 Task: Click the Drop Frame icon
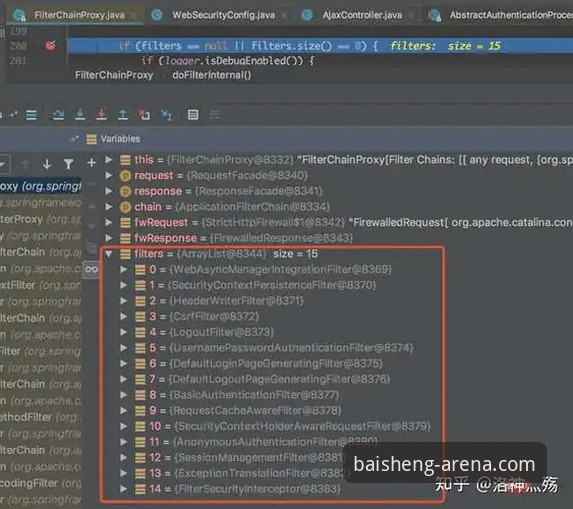(145, 115)
